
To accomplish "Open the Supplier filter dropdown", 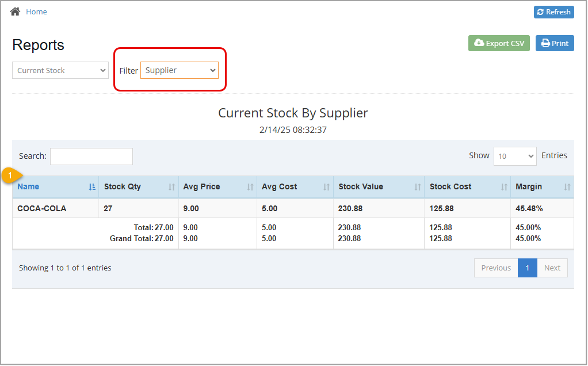I will tap(179, 70).
